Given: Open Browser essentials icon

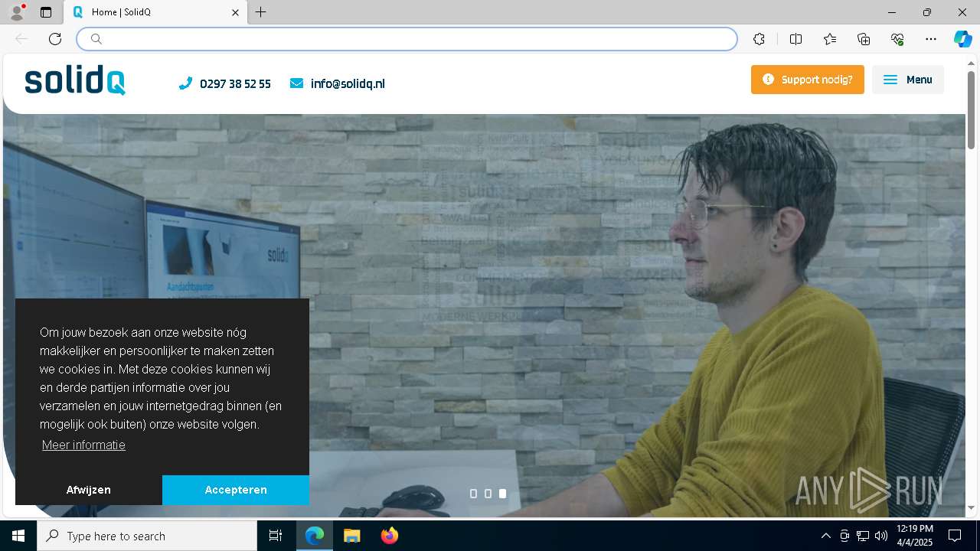Looking at the screenshot, I should (897, 39).
